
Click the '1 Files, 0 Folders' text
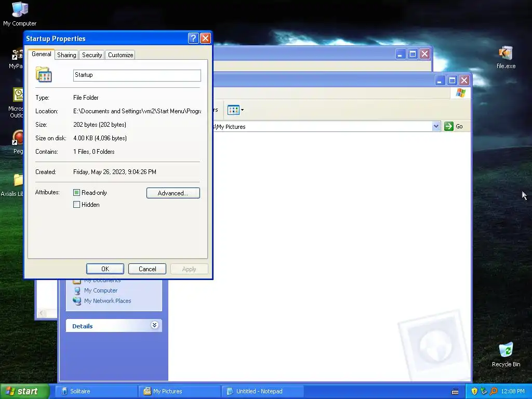[94, 152]
